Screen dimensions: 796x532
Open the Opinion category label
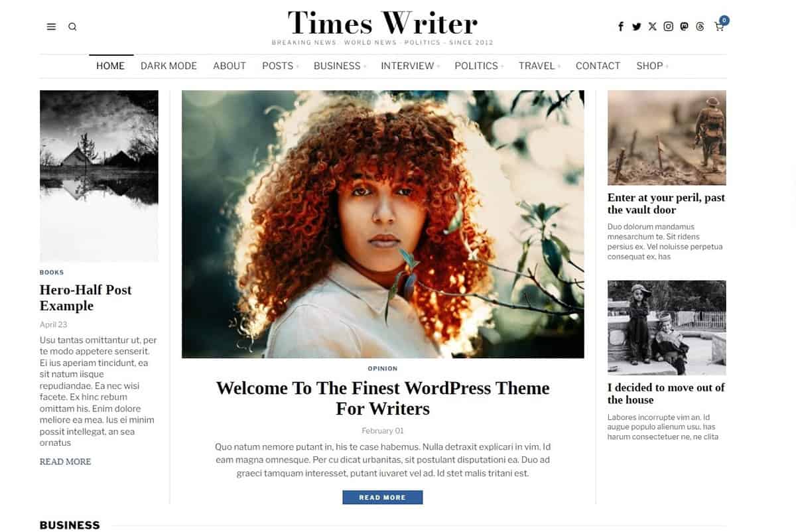coord(383,368)
